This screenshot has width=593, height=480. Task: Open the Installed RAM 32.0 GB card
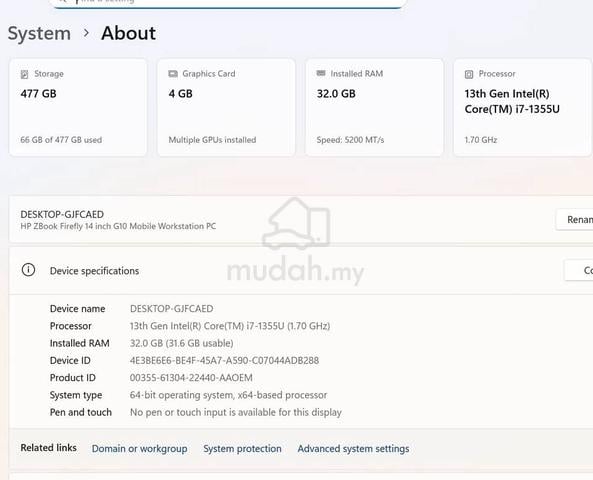(x=374, y=107)
